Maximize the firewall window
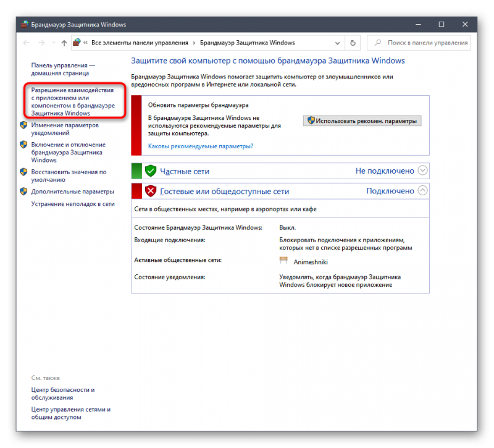 [x=442, y=24]
